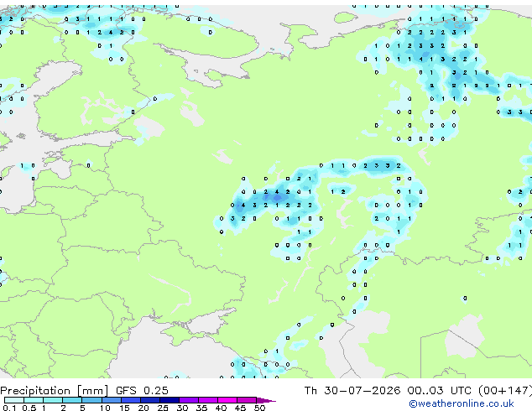Viewport: 532px width, 411px height.
Task: Select the legend swatch between 0.5 and 1
Action: coord(34,400)
